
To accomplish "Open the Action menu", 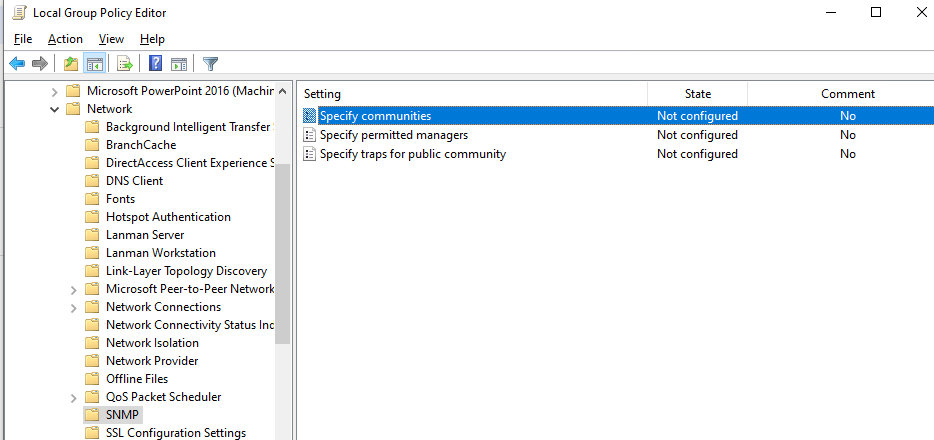I will [66, 39].
